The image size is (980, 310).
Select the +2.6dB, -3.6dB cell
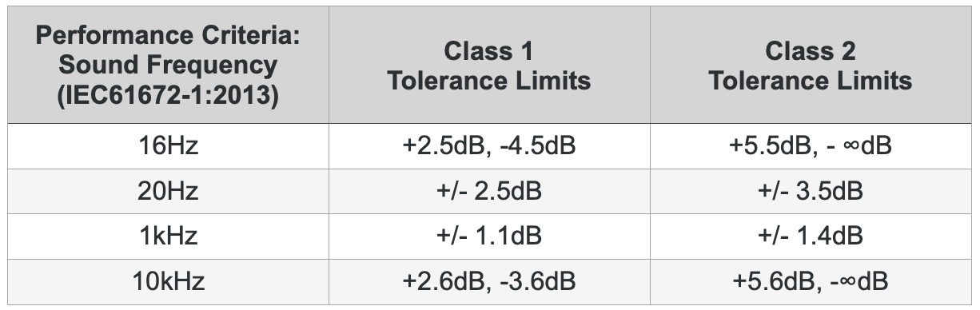coord(489,281)
